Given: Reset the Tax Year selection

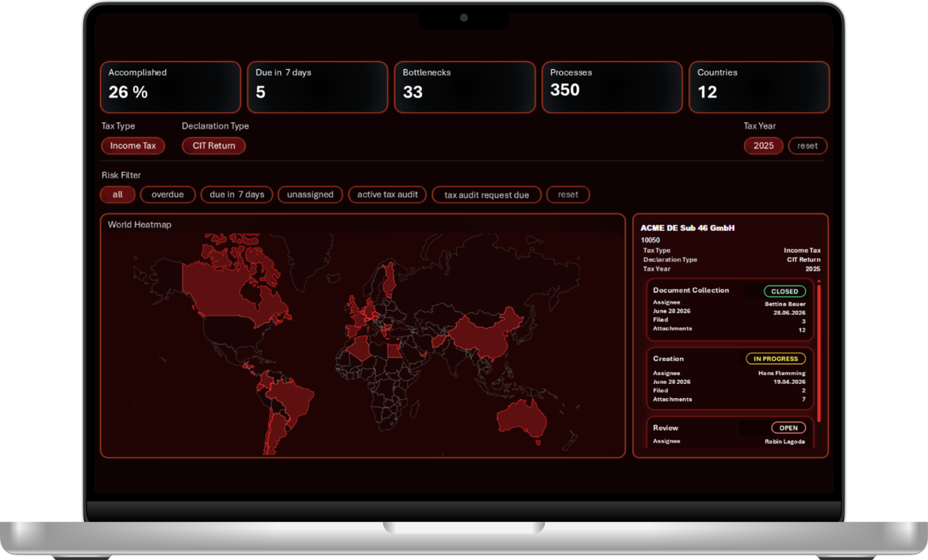Looking at the screenshot, I should 807,146.
